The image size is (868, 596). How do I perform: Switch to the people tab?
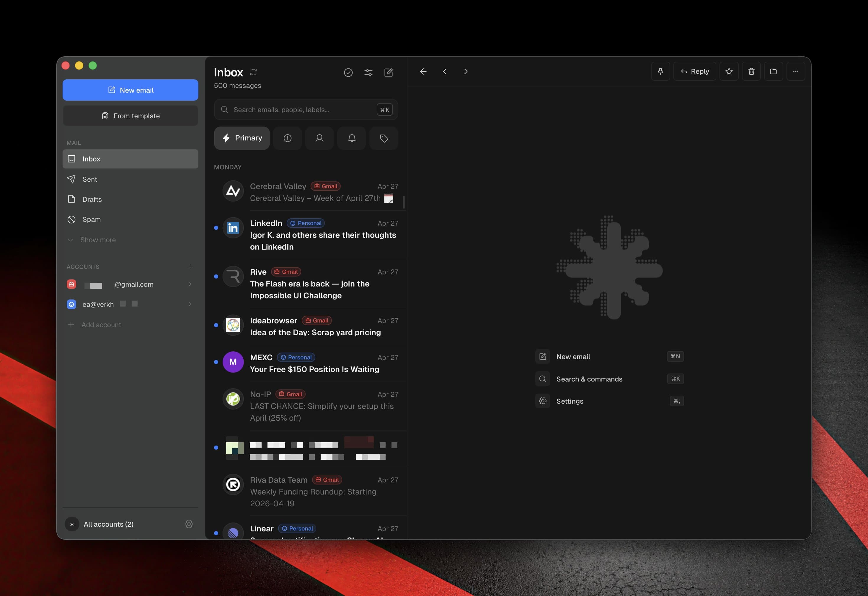pyautogui.click(x=319, y=138)
